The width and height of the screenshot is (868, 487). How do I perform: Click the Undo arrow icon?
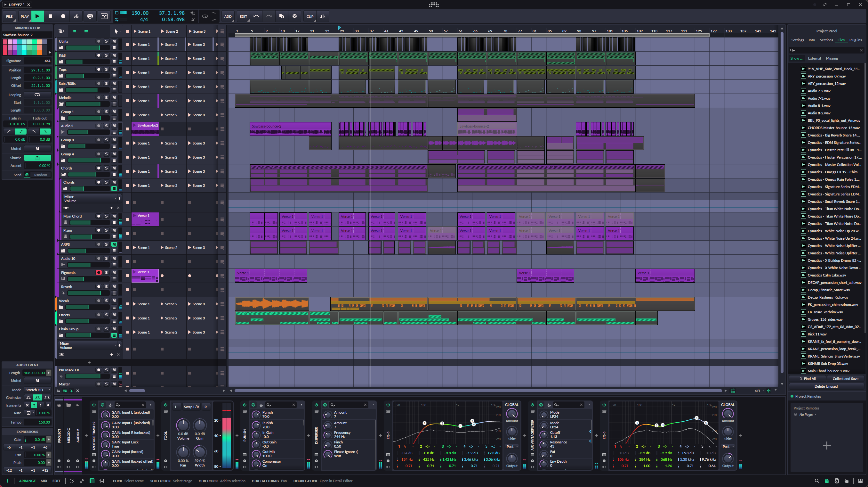tap(256, 16)
